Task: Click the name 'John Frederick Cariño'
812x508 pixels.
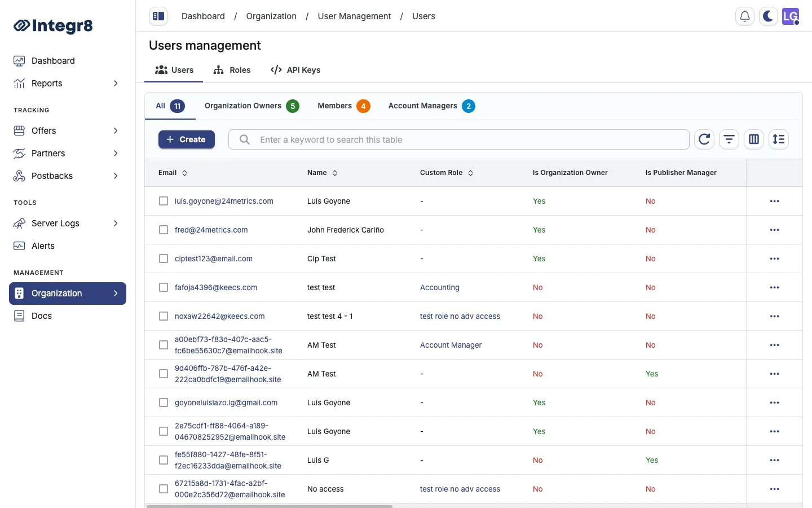Action: [x=346, y=230]
